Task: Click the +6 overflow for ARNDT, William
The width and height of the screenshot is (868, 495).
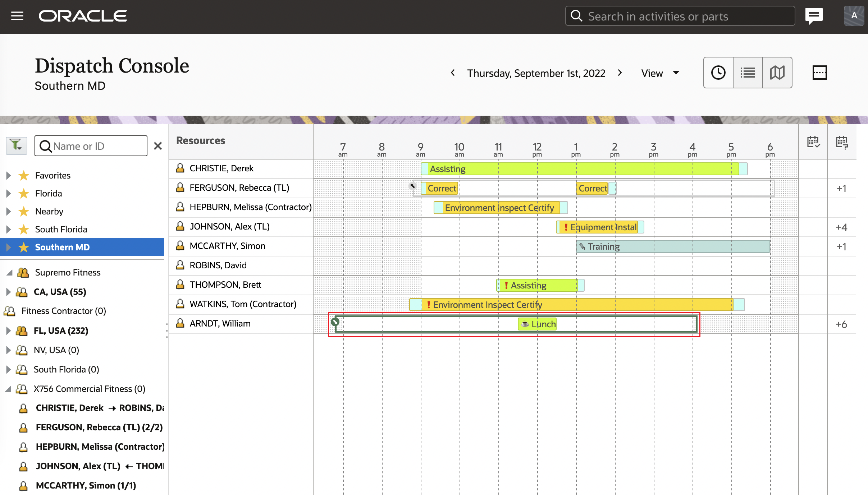Action: pos(841,324)
